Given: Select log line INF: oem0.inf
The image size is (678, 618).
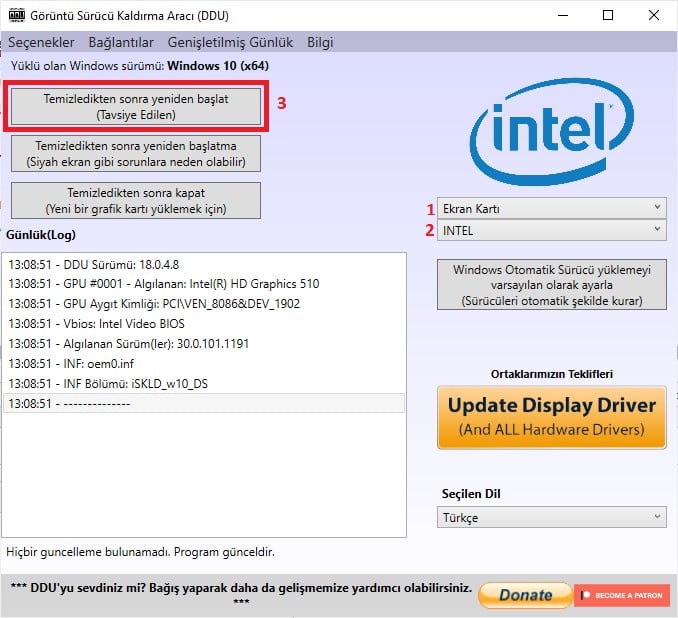Looking at the screenshot, I should [204, 364].
